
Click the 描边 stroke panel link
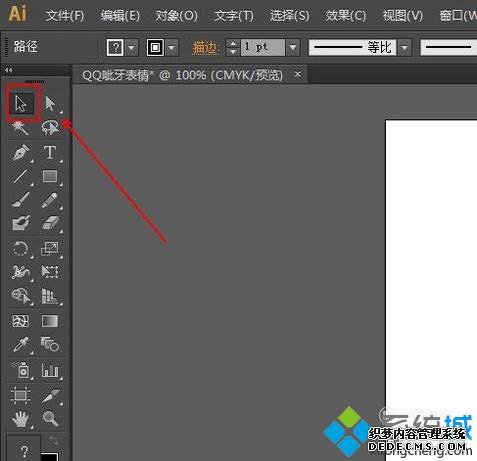point(206,48)
